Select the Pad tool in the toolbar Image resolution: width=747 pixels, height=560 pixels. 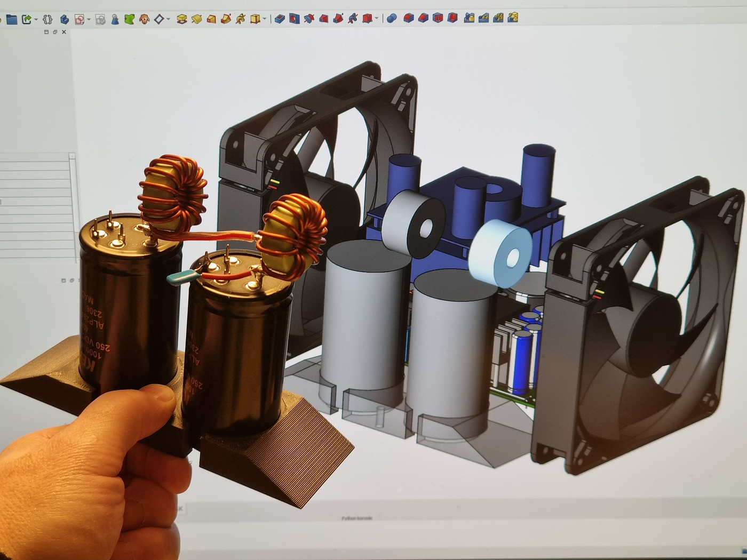pos(181,19)
